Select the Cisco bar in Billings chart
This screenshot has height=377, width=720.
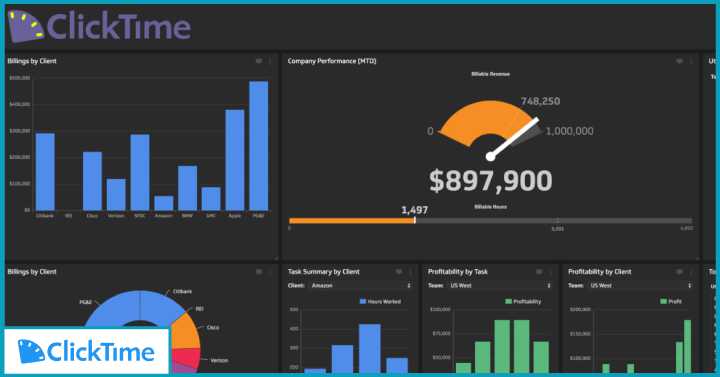tap(92, 181)
